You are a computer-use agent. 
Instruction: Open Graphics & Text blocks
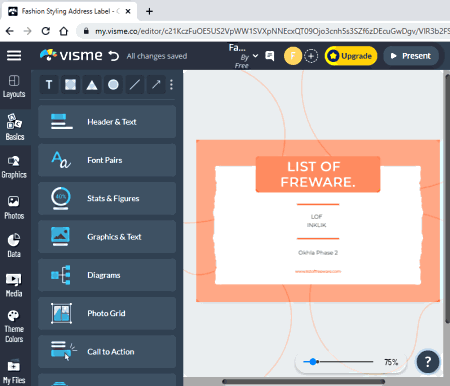107,237
